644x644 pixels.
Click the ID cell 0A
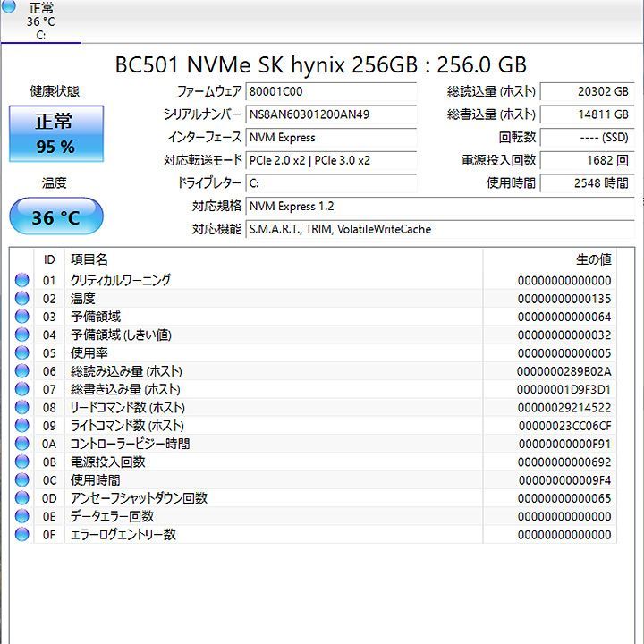pos(49,444)
